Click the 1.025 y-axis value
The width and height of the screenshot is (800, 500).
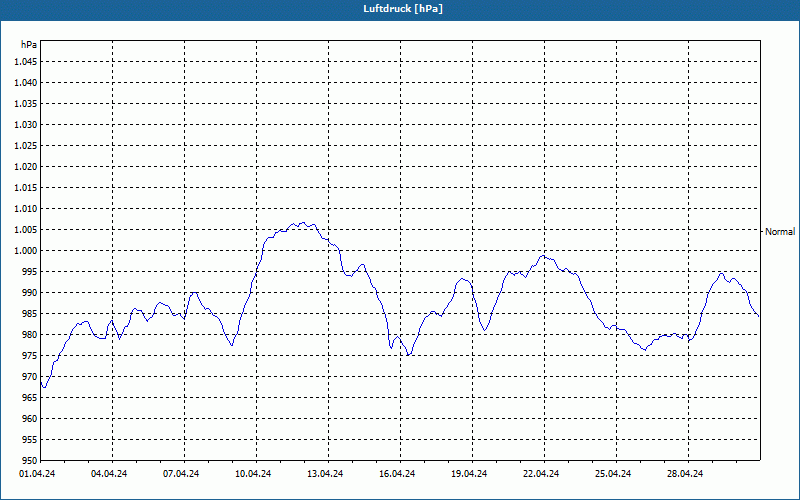(26, 145)
